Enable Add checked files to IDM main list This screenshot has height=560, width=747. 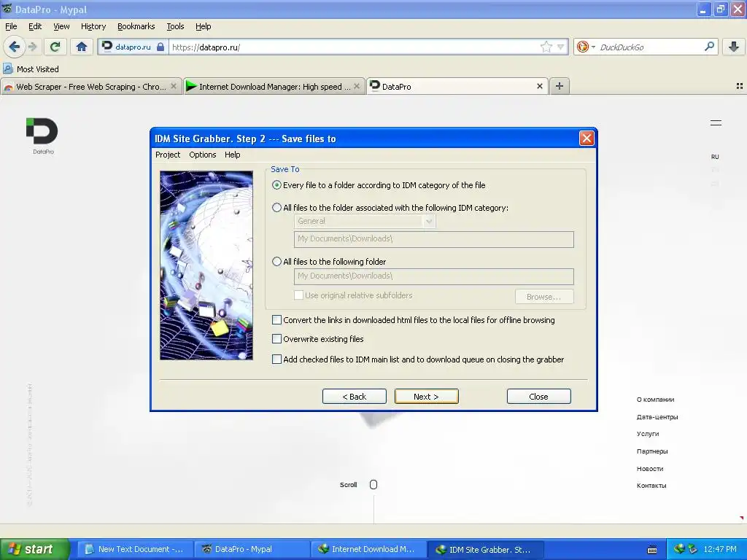coord(276,359)
